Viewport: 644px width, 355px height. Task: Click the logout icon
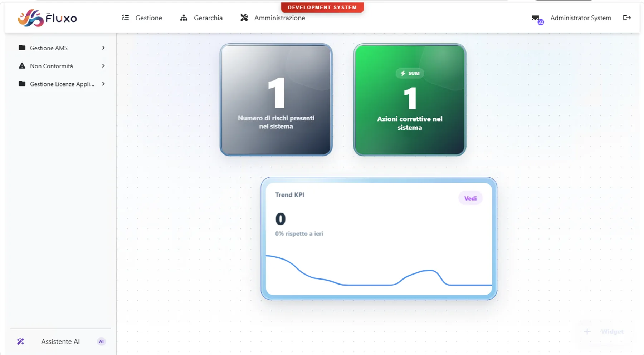(627, 18)
